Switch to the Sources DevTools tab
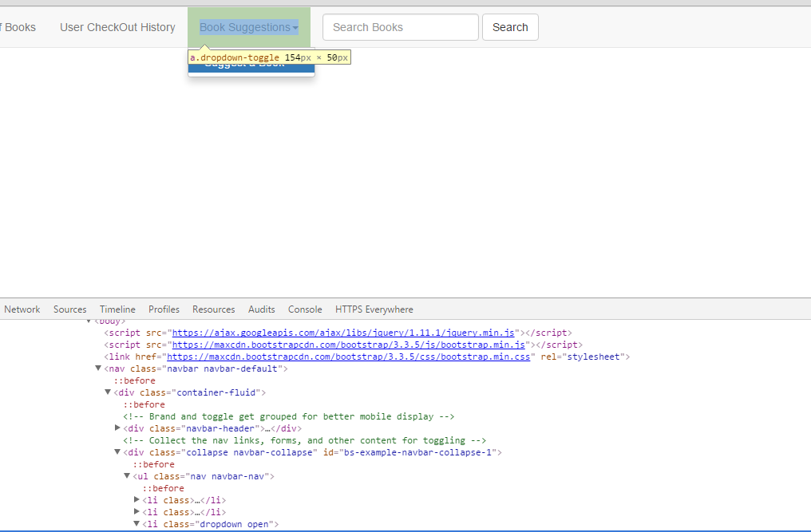Viewport: 811px width, 532px height. [69, 309]
